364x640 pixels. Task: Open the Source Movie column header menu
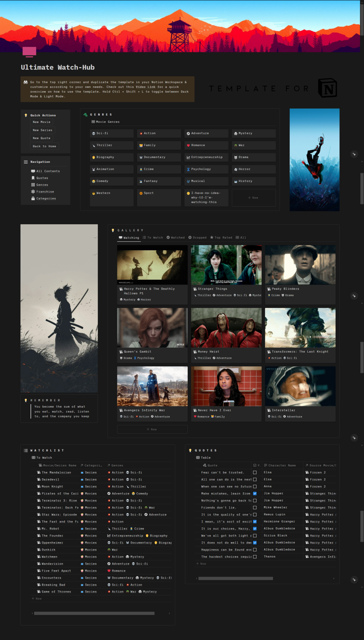[321, 465]
